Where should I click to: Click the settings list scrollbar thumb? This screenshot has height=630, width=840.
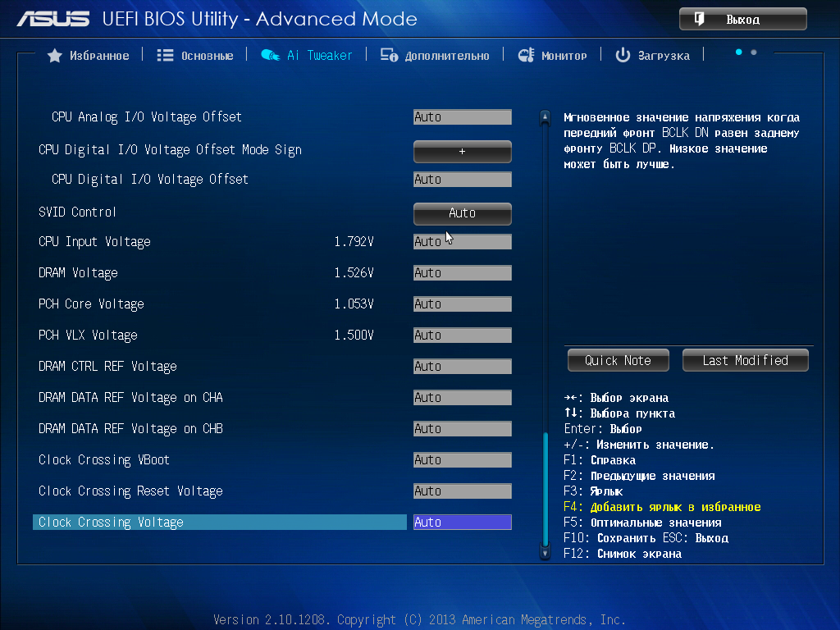[x=546, y=489]
